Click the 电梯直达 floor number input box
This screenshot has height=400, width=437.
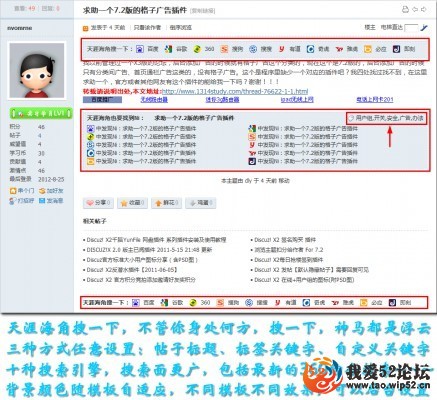(411, 28)
